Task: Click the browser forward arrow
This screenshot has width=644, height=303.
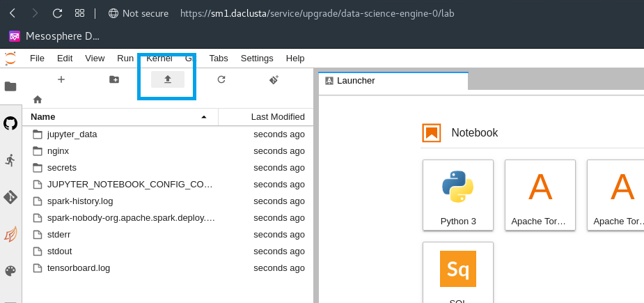Action: click(x=35, y=13)
